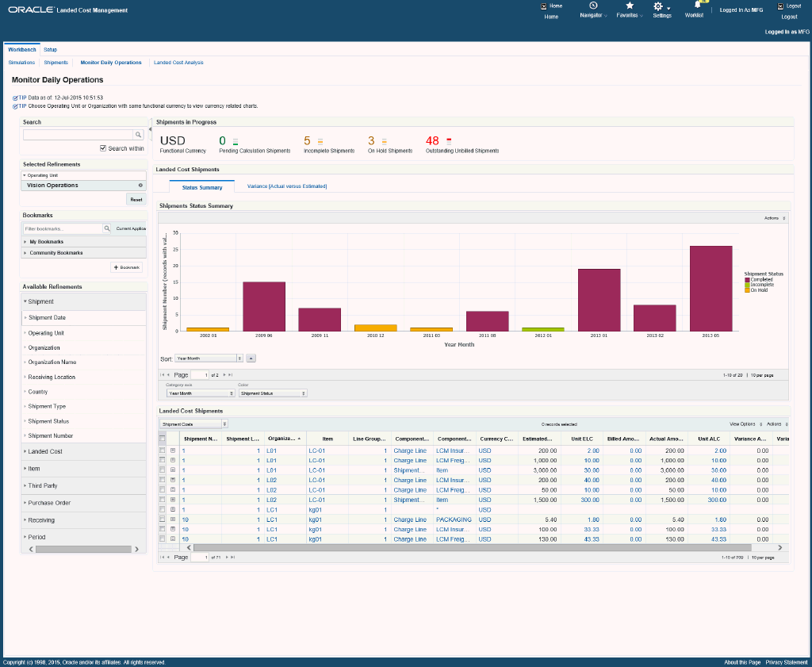
Task: Open the Shipment Costs view dropdown
Action: pos(193,424)
